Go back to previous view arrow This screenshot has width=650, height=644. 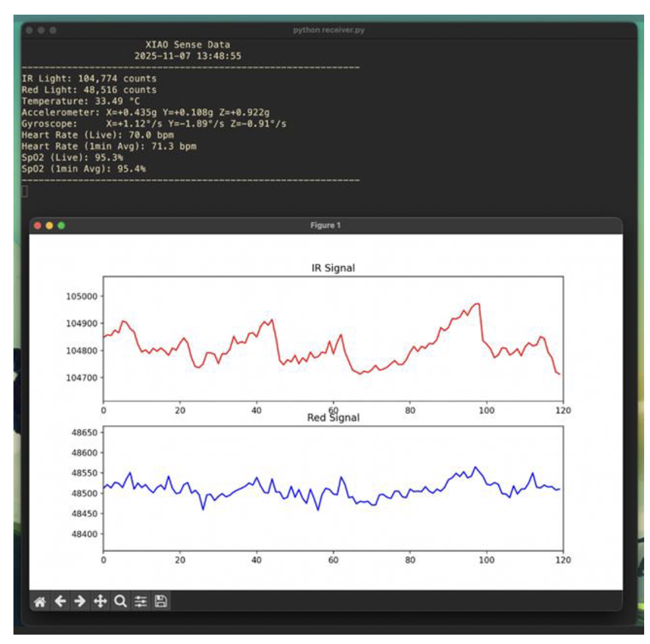tap(60, 601)
